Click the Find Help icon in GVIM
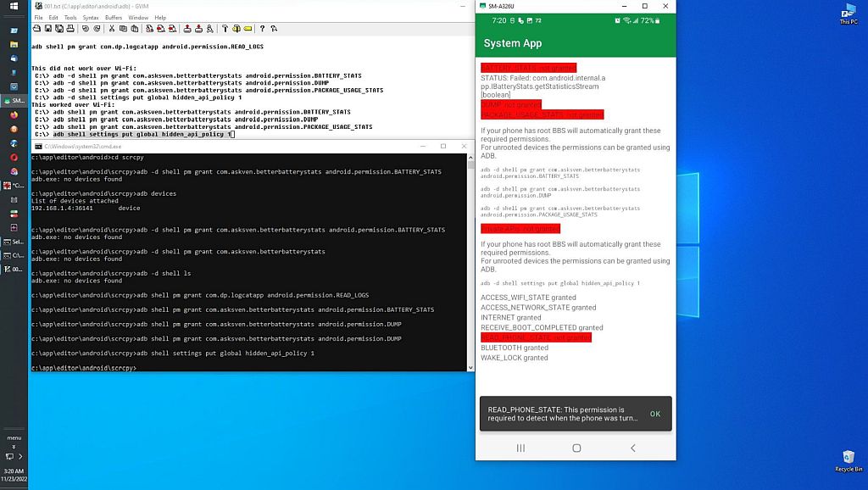 [x=274, y=28]
